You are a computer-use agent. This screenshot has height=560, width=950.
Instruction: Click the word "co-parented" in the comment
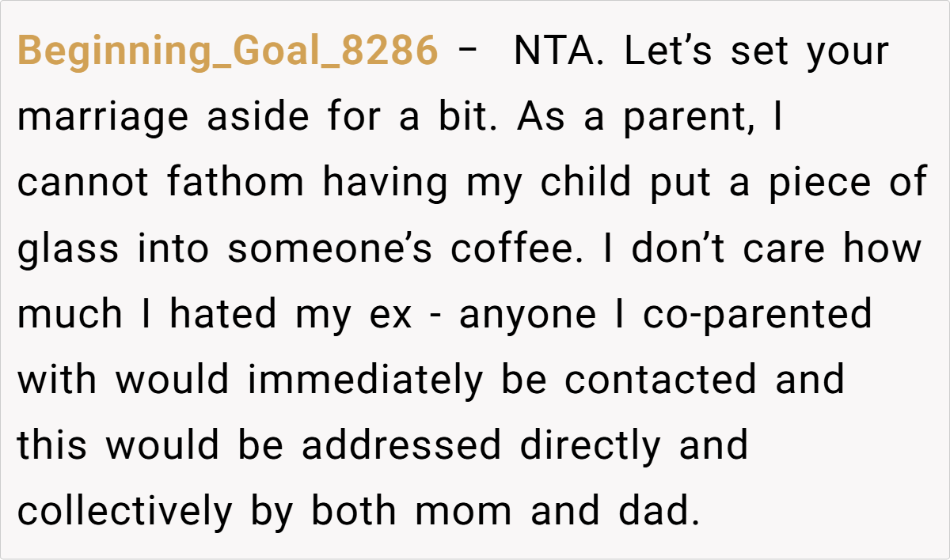point(757,315)
